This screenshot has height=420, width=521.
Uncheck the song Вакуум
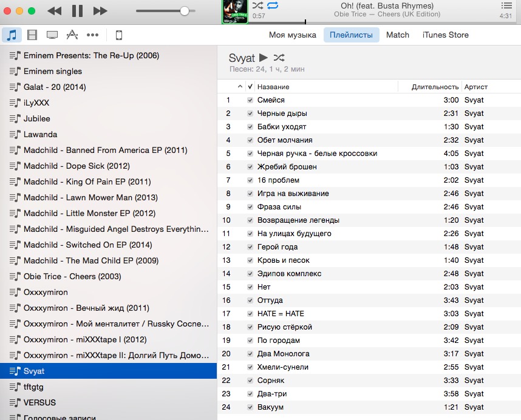[x=250, y=407]
